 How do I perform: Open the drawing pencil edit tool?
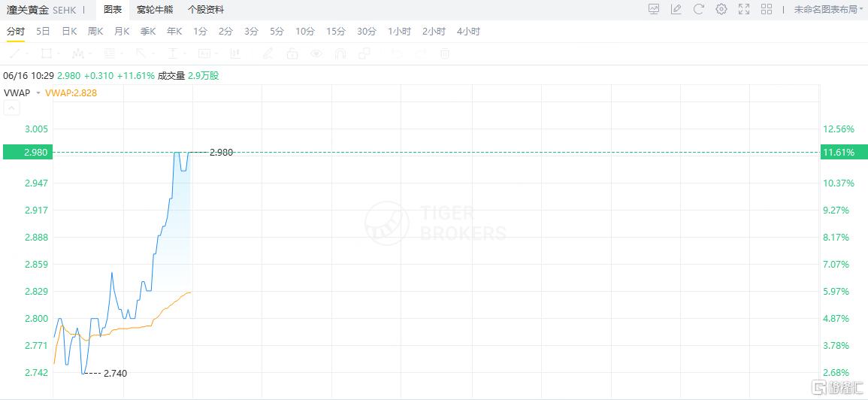pyautogui.click(x=676, y=9)
